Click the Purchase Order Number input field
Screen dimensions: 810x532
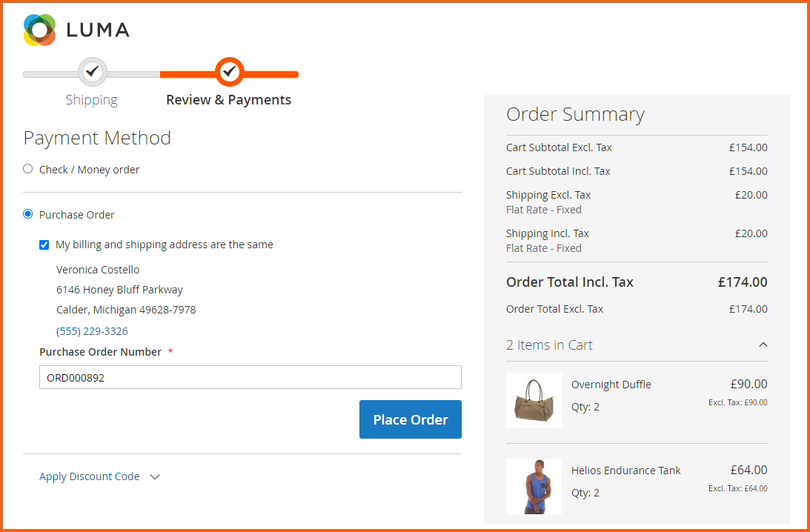point(250,377)
